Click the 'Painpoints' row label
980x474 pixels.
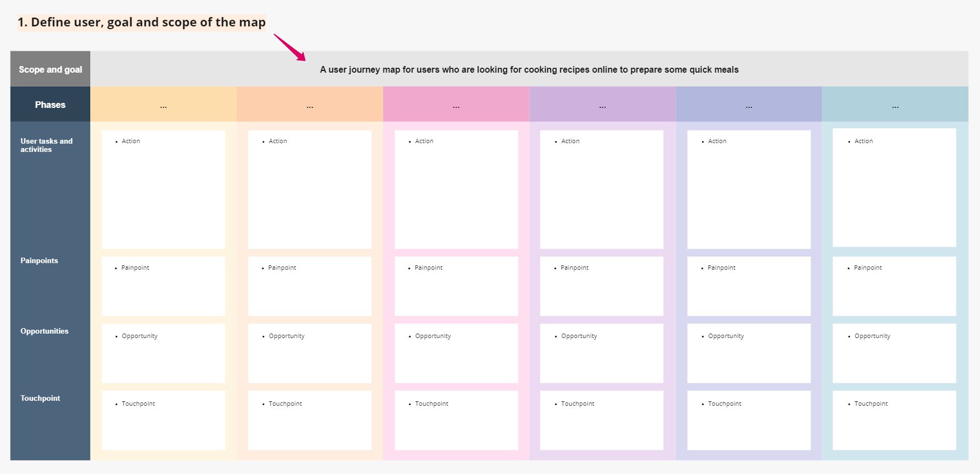[x=39, y=261]
